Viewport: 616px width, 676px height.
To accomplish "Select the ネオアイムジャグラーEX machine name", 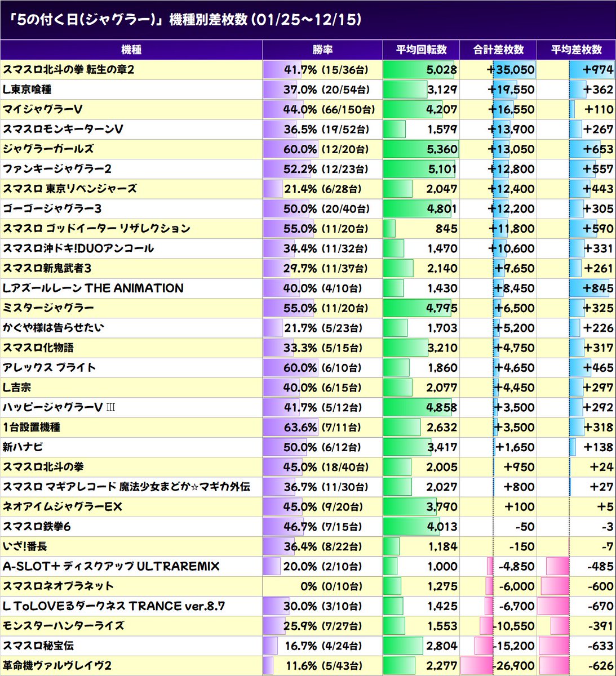I will click(62, 507).
